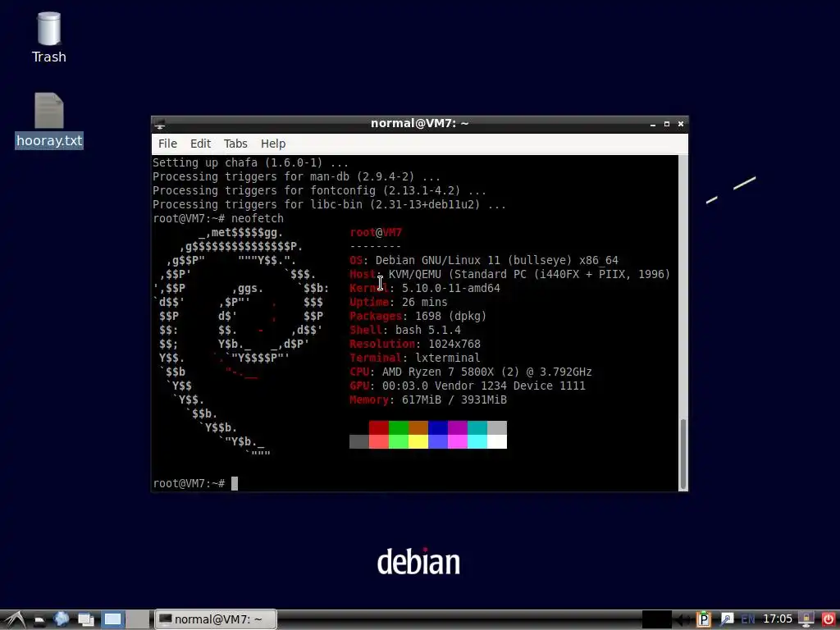Viewport: 840px width, 630px height.
Task: Click the Kernel '5.10.0-11-amd64' value
Action: (x=451, y=288)
